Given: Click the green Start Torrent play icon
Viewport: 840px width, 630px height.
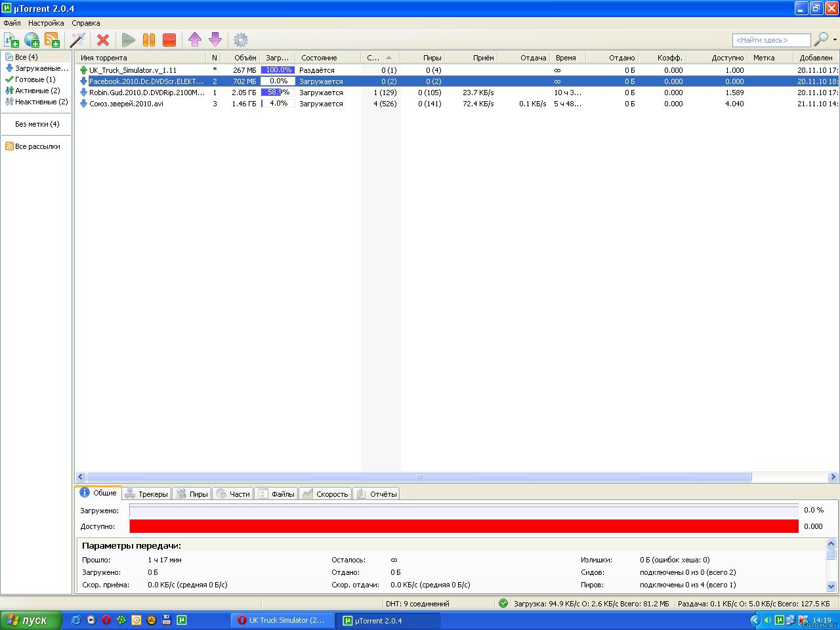Looking at the screenshot, I should pyautogui.click(x=129, y=40).
